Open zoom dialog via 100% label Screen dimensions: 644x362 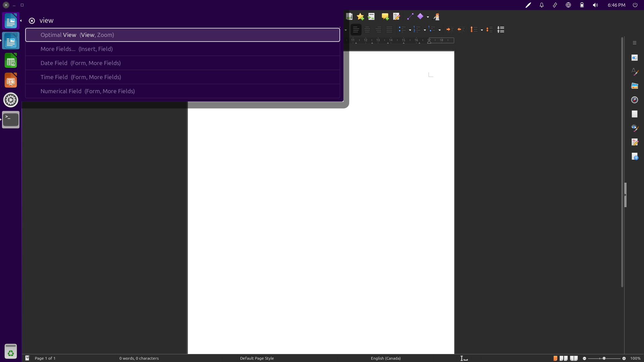635,358
